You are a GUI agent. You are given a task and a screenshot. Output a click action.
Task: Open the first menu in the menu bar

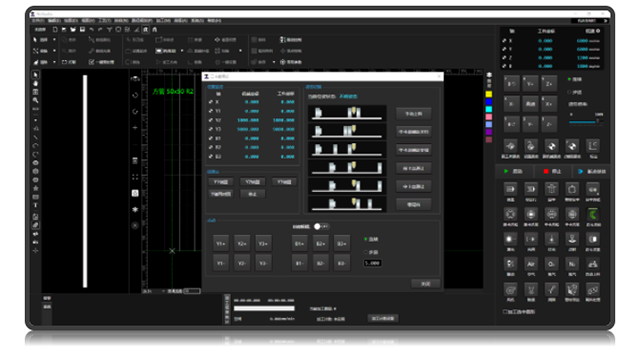(x=38, y=20)
